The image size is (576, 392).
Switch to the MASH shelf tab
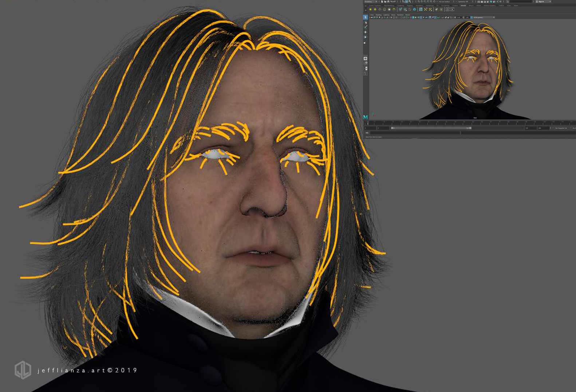pos(478,5)
